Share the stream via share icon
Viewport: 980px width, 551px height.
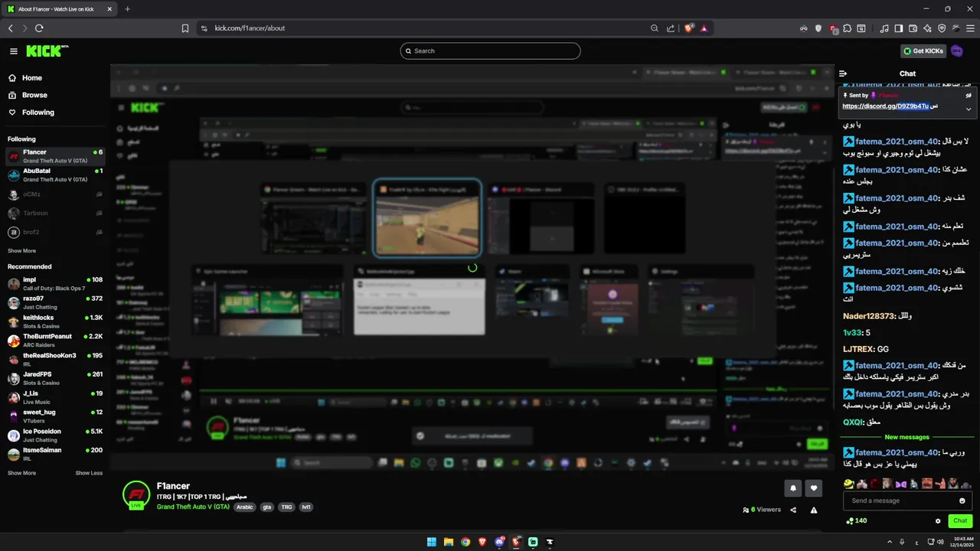point(793,510)
